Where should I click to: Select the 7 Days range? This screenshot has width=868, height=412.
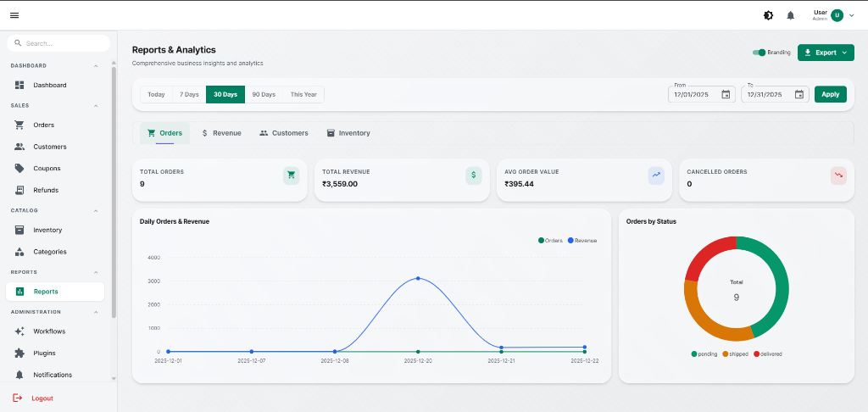coord(189,95)
